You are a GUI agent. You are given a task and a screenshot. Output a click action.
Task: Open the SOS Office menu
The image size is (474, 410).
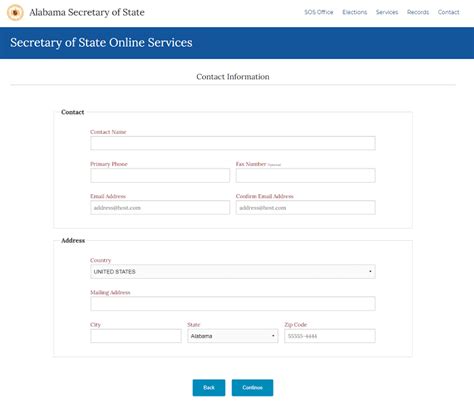[x=319, y=12]
